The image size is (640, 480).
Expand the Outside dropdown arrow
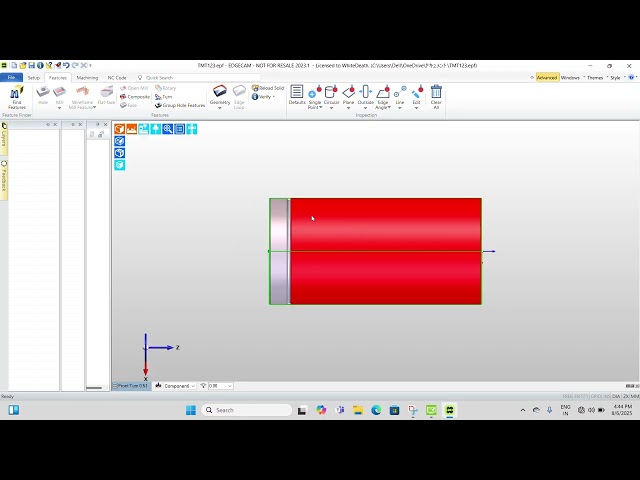[365, 108]
